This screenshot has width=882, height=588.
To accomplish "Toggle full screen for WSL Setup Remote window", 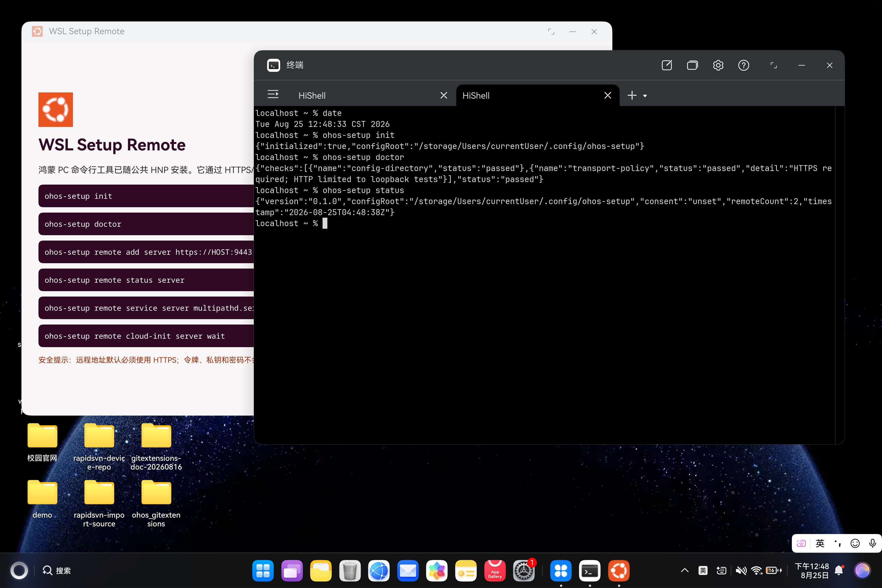I will coord(551,31).
